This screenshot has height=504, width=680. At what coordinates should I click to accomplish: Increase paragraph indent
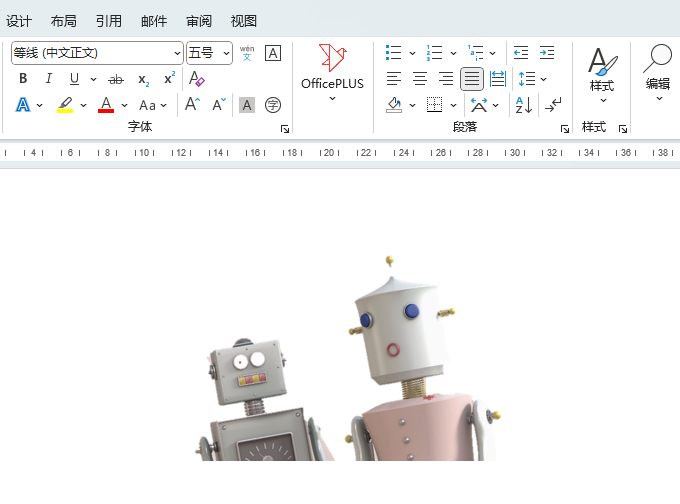(547, 53)
